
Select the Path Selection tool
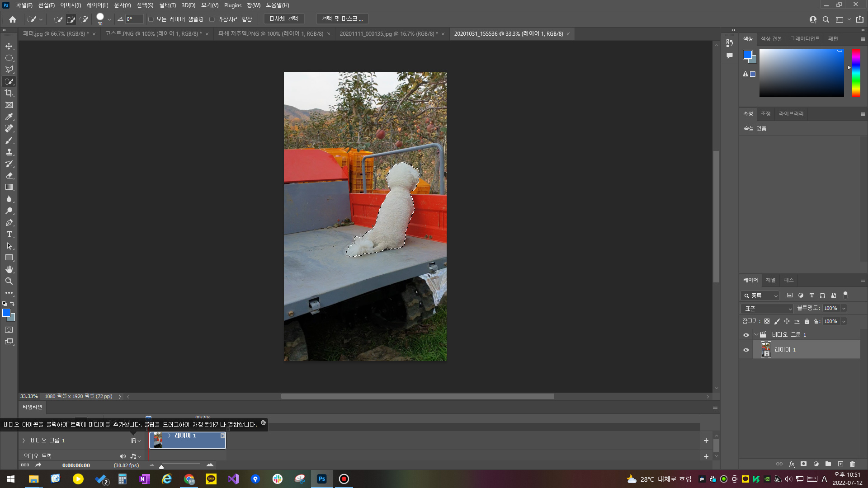click(9, 246)
